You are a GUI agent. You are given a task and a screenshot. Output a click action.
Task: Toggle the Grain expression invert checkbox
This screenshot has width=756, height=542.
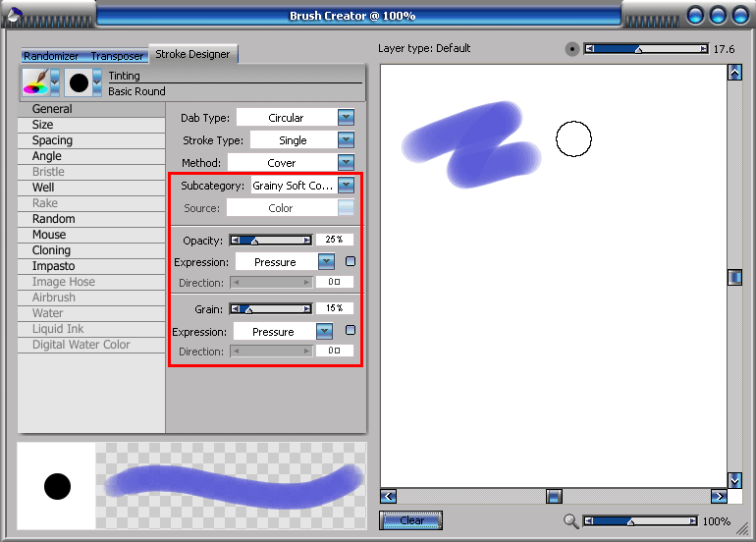pyautogui.click(x=351, y=330)
